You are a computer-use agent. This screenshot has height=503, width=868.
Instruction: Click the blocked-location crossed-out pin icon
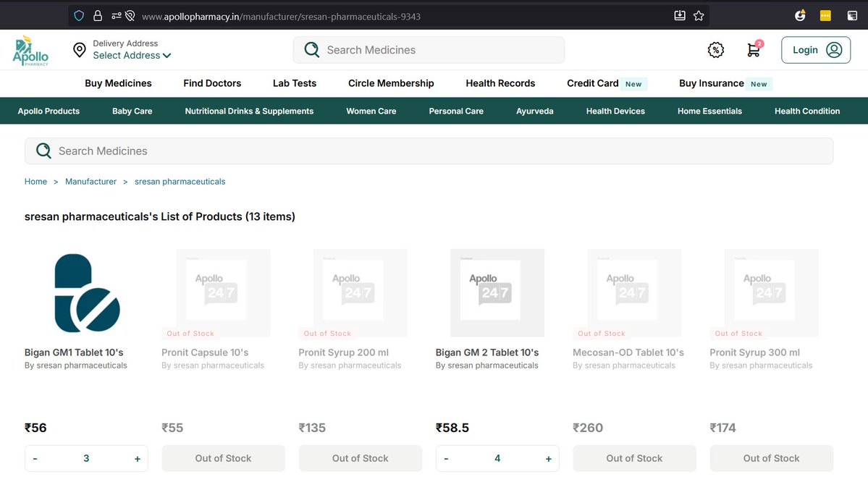130,16
